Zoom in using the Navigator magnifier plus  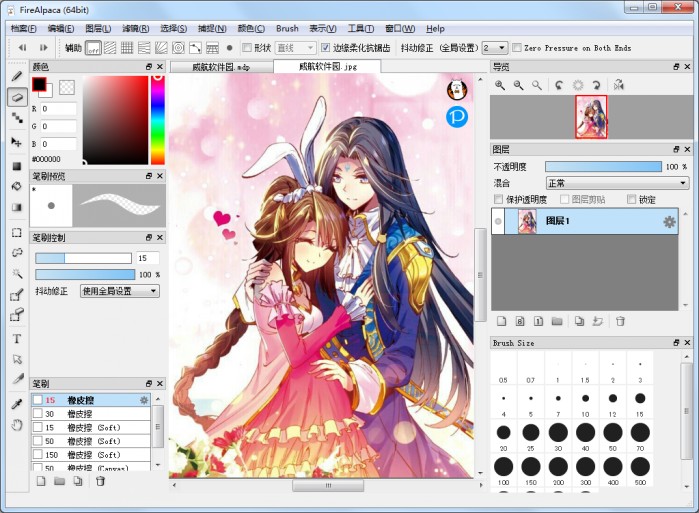(x=500, y=85)
